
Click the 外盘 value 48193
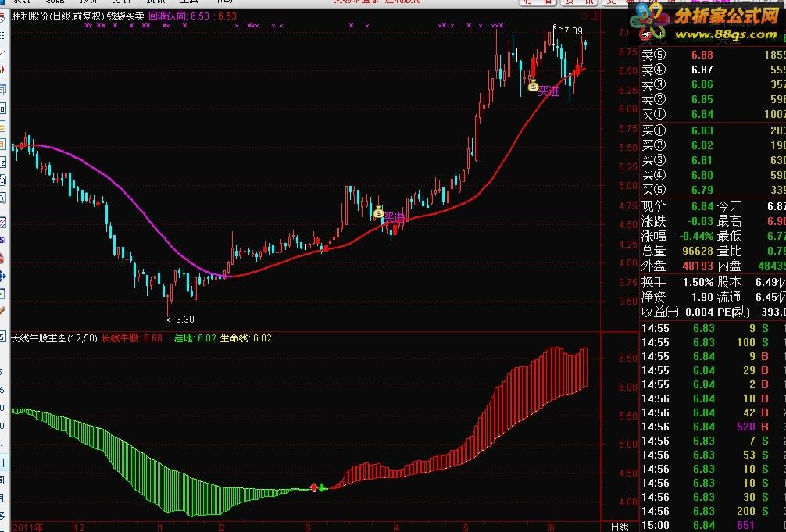[x=698, y=266]
